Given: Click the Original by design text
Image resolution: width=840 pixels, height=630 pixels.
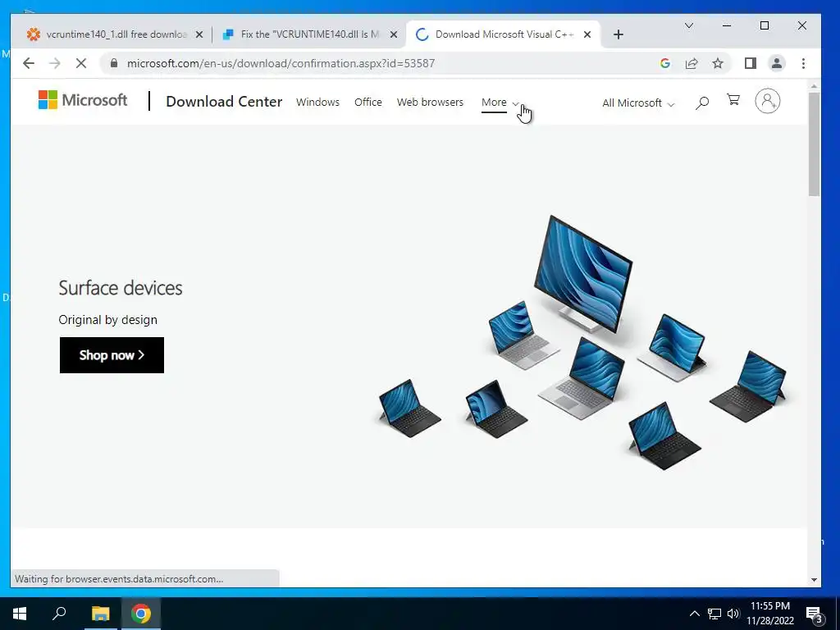Looking at the screenshot, I should click(x=107, y=320).
